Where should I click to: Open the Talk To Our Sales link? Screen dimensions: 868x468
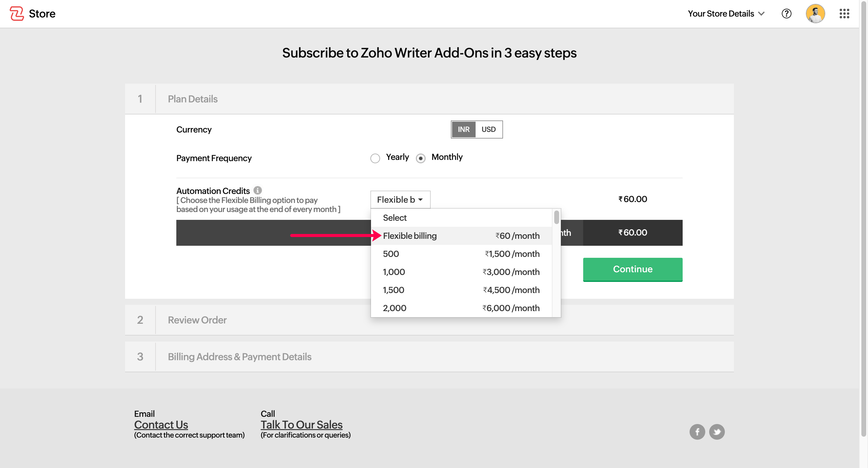(x=302, y=425)
